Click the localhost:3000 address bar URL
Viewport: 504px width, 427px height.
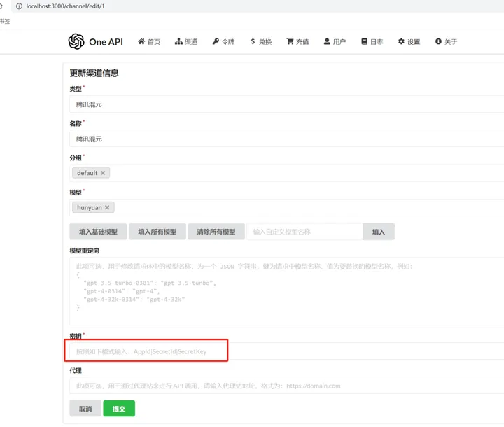point(66,6)
